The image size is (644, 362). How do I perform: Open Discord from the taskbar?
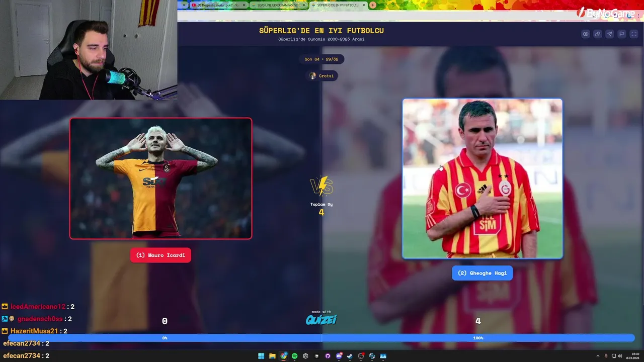pos(339,356)
